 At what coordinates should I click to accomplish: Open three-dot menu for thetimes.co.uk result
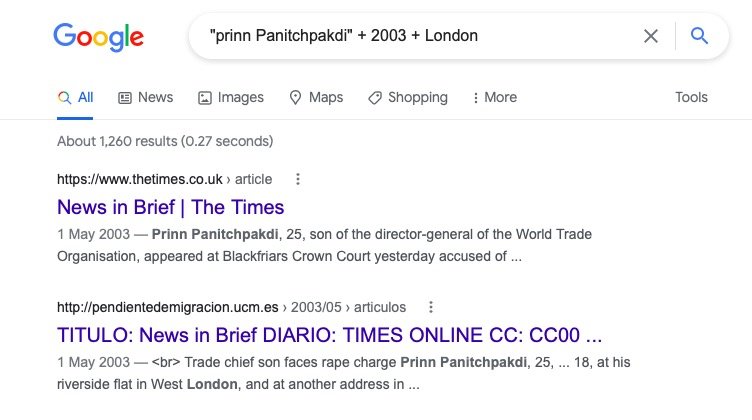[x=298, y=179]
